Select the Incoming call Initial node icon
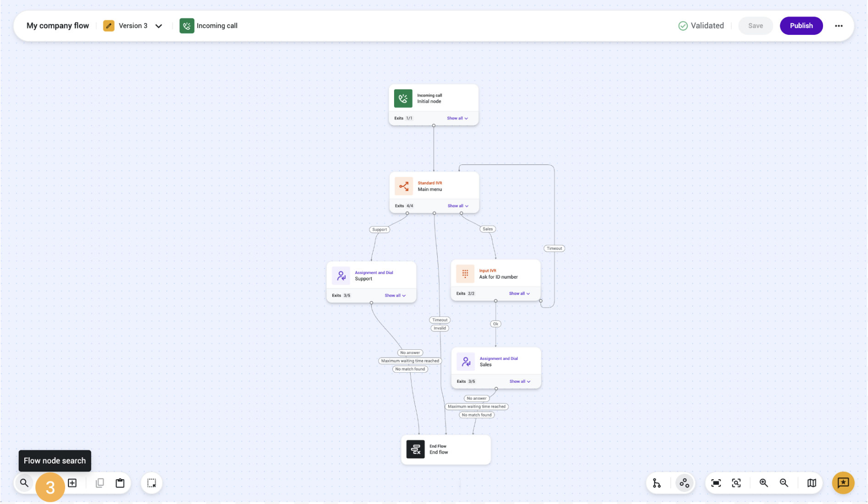868x504 pixels. [403, 98]
